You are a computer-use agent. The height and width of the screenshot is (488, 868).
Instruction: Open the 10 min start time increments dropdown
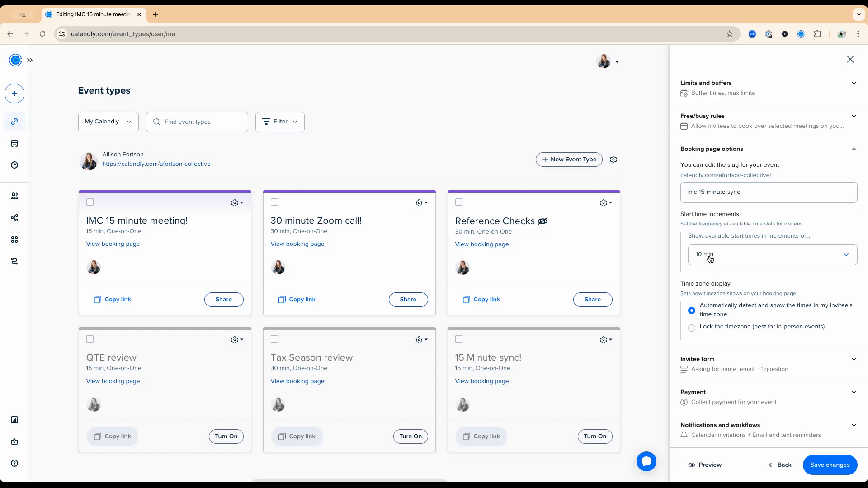click(x=772, y=255)
